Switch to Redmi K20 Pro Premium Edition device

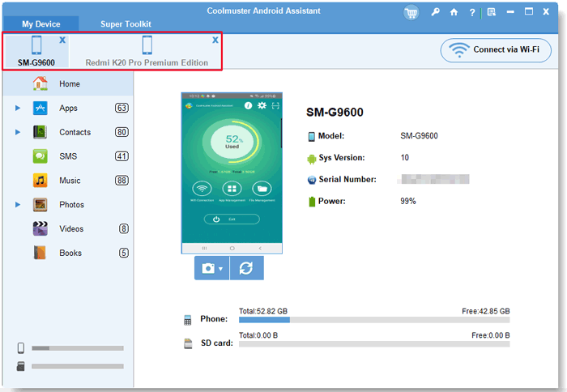tap(147, 51)
